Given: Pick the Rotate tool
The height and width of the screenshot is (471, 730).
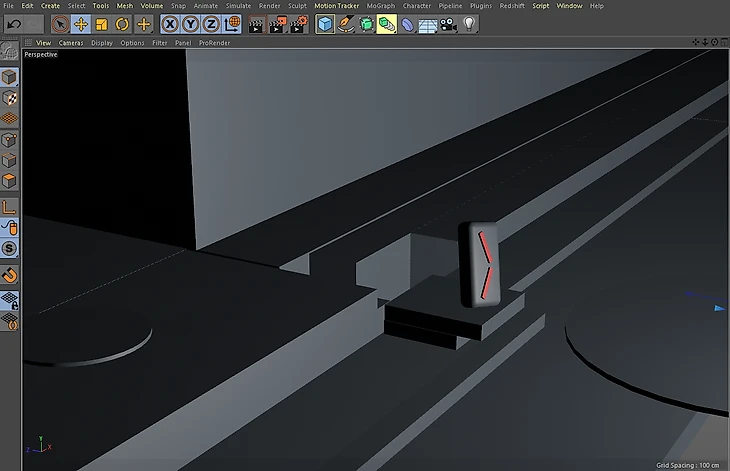Looking at the screenshot, I should pyautogui.click(x=122, y=23).
